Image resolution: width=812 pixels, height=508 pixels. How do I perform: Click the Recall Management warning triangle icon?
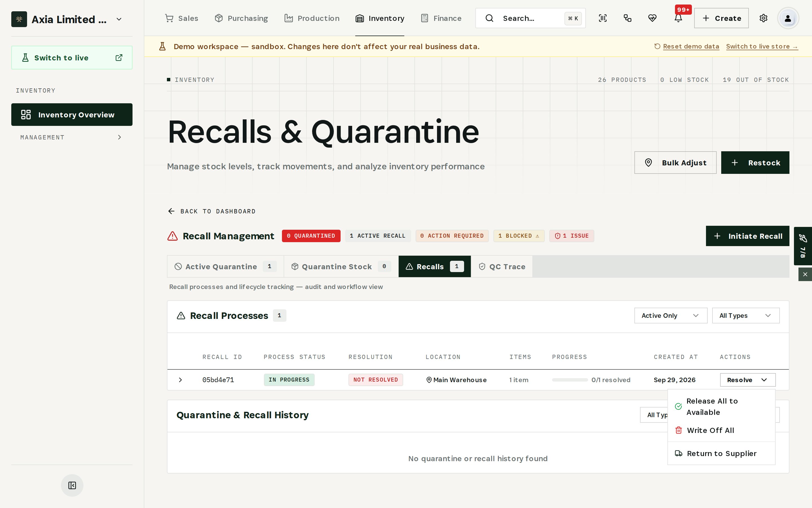(173, 236)
